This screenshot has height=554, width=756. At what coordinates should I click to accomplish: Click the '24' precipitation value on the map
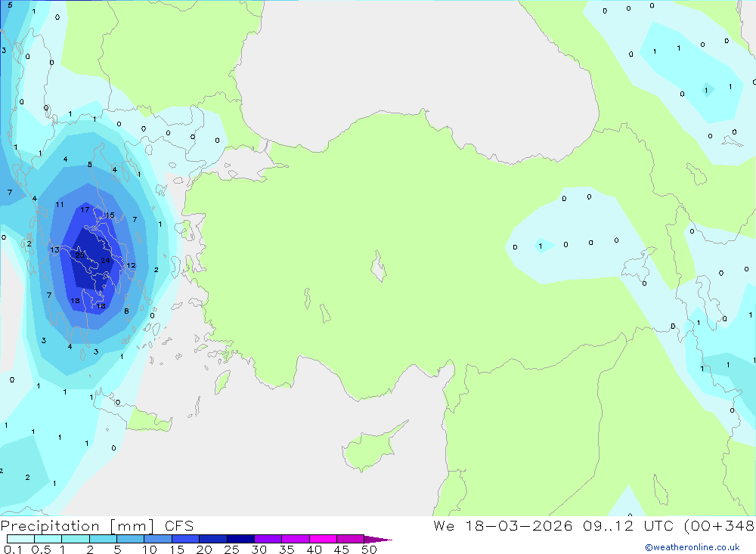[x=105, y=260]
